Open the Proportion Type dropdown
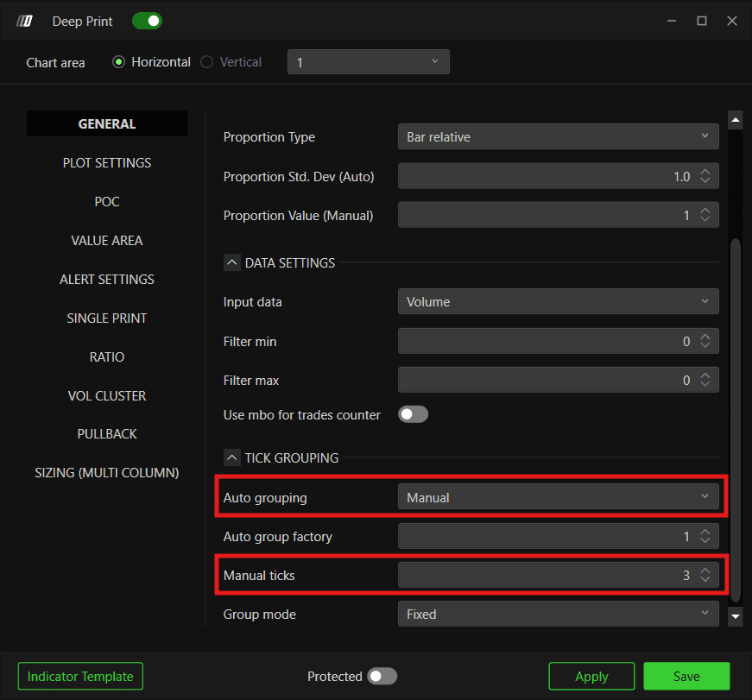The width and height of the screenshot is (752, 700). 559,136
